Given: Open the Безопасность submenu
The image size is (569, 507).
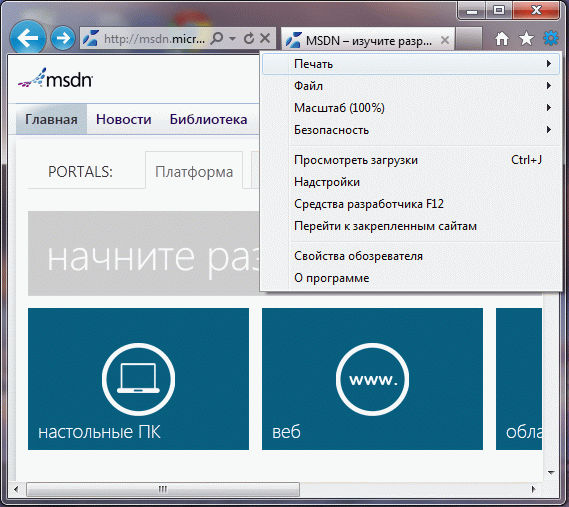Looking at the screenshot, I should tap(411, 130).
